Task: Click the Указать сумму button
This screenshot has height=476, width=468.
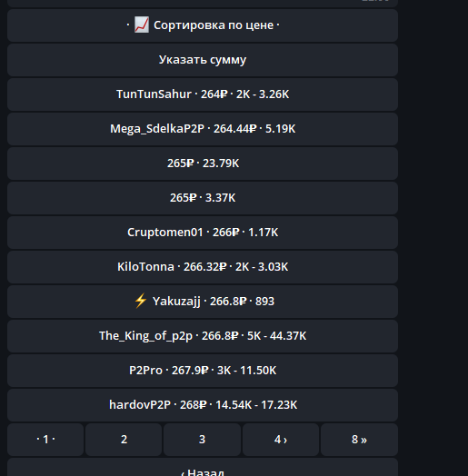Action: [x=203, y=60]
